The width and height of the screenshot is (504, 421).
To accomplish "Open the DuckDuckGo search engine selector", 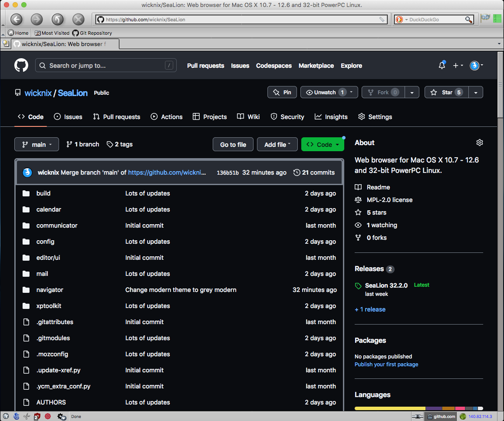I will (401, 20).
